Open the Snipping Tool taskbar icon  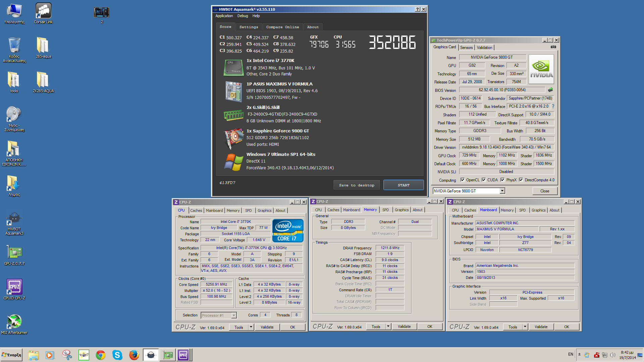click(67, 355)
